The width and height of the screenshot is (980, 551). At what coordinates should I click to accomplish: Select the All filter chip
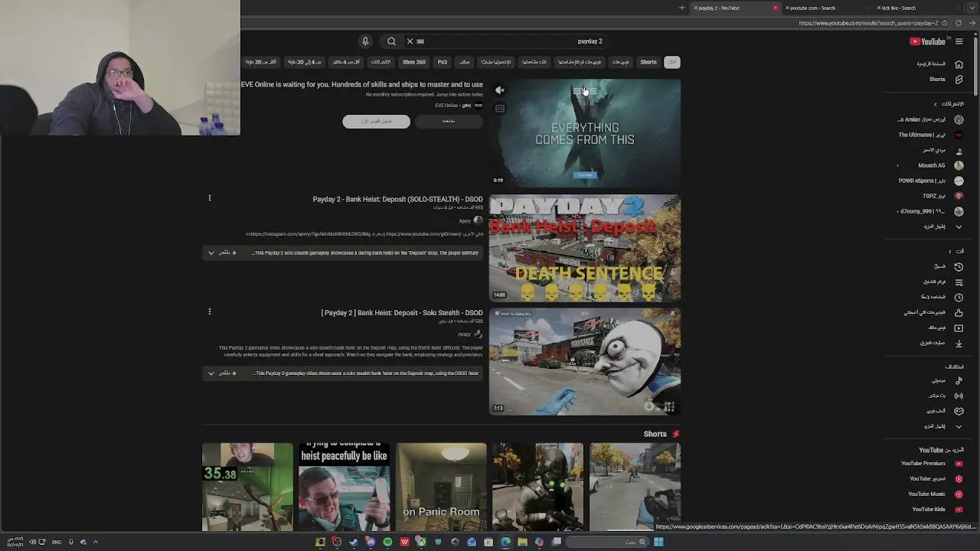(671, 62)
